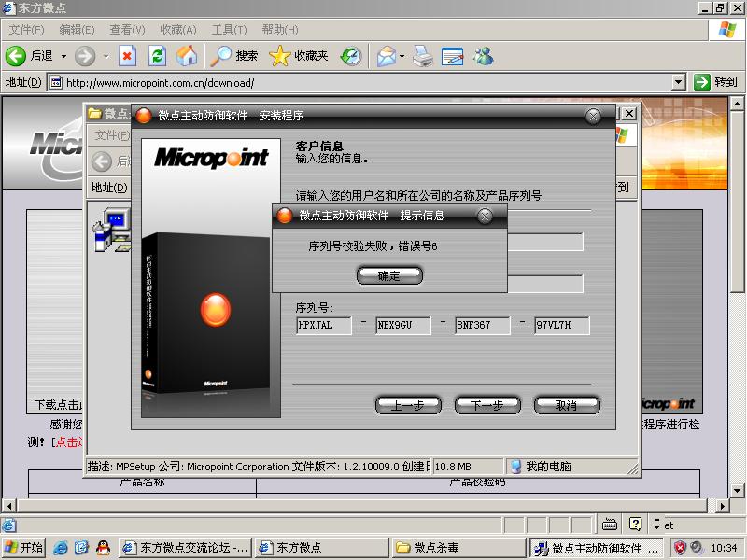Switch to 微点杀毒 folder taskbar item
Image resolution: width=747 pixels, height=560 pixels.
pos(459,548)
